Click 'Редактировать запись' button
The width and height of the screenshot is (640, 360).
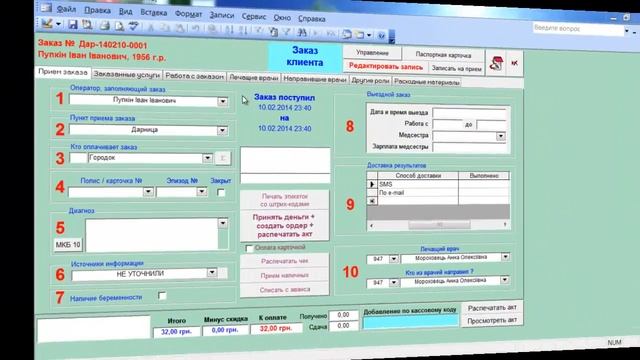[386, 67]
